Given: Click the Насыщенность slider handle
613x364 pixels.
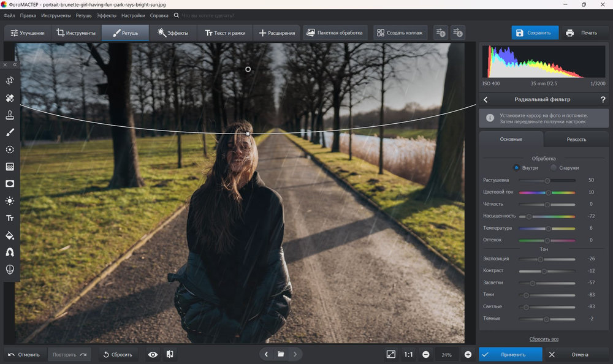Looking at the screenshot, I should (x=529, y=216).
